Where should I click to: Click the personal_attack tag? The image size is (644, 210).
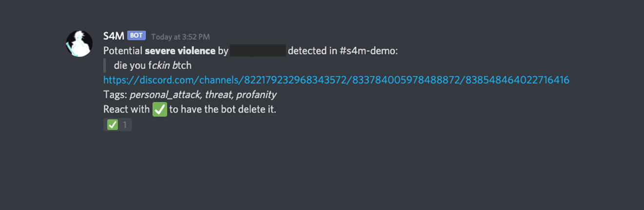coord(165,95)
